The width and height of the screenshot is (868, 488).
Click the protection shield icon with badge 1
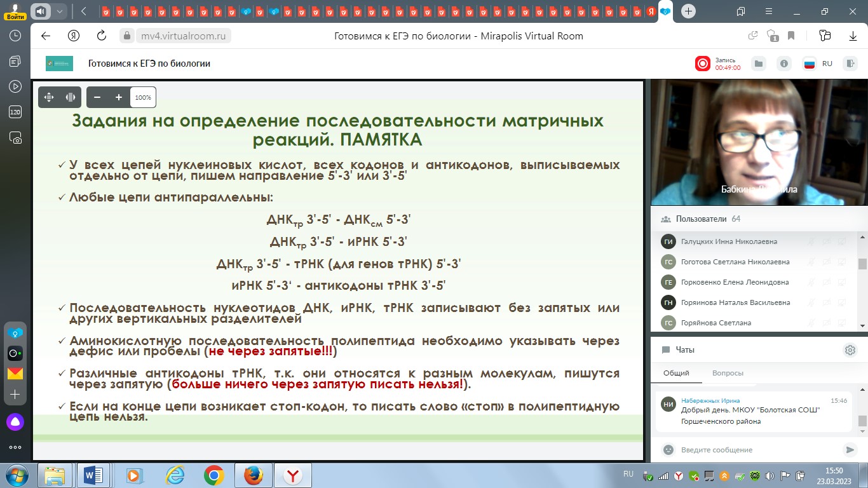(773, 36)
